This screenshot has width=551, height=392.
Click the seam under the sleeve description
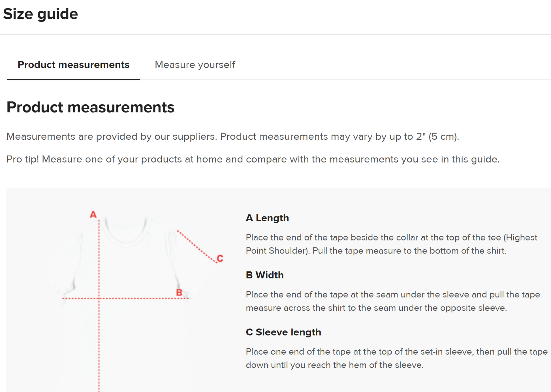(392, 301)
